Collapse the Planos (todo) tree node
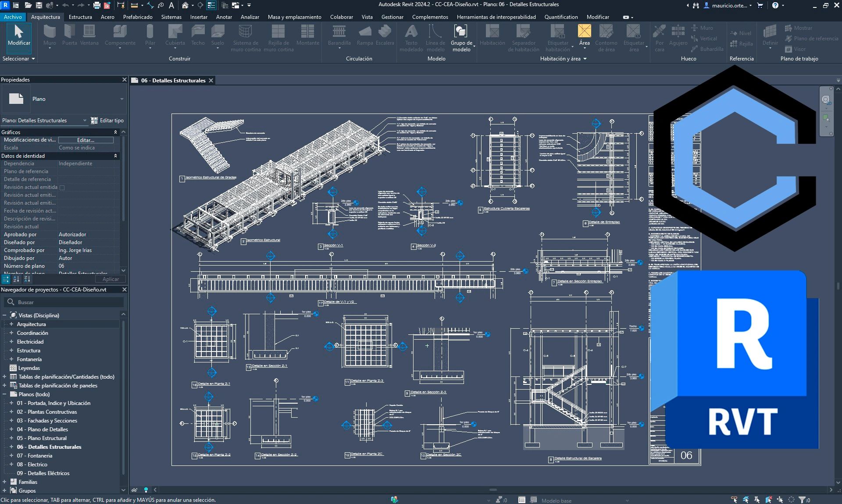The image size is (842, 504). (4, 394)
